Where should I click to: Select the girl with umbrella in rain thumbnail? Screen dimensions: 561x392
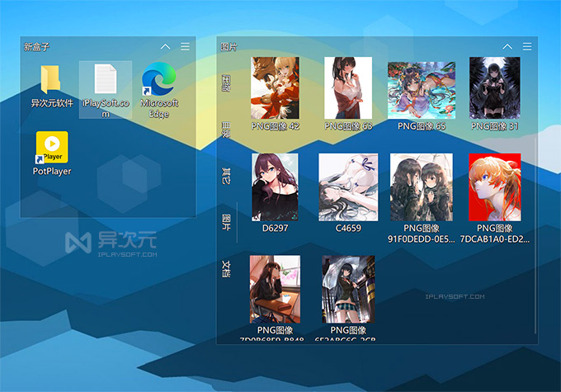coord(348,290)
